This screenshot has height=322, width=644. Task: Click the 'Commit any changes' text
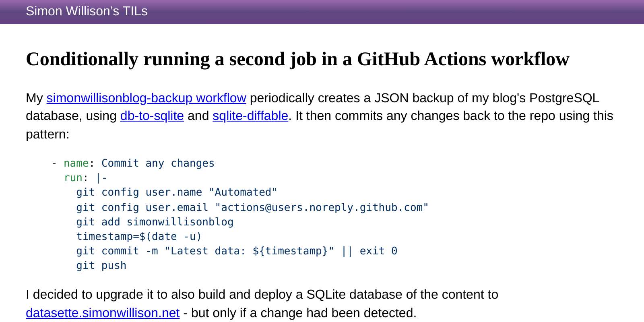tap(158, 163)
